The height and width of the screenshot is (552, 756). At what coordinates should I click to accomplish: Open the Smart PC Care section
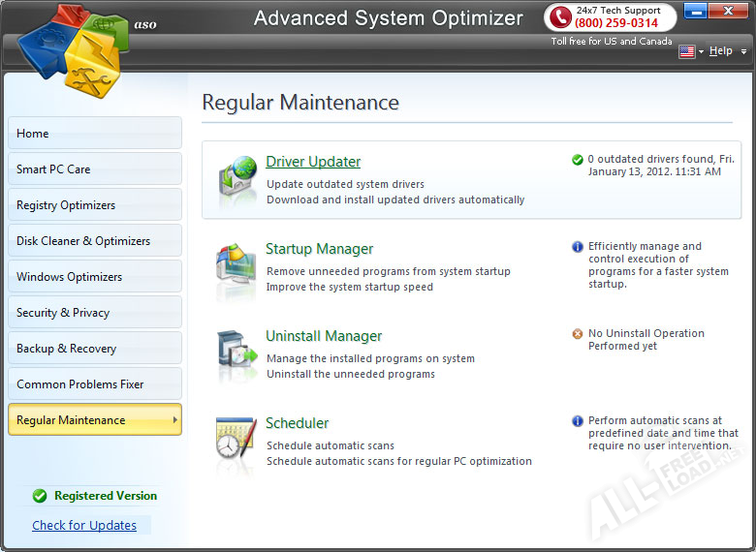tap(94, 169)
